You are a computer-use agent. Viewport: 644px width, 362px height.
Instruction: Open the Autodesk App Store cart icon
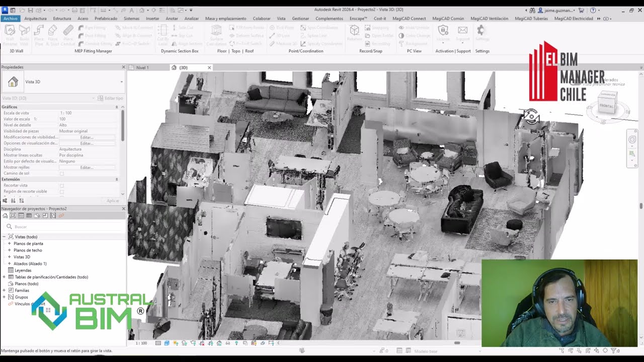[x=581, y=10]
